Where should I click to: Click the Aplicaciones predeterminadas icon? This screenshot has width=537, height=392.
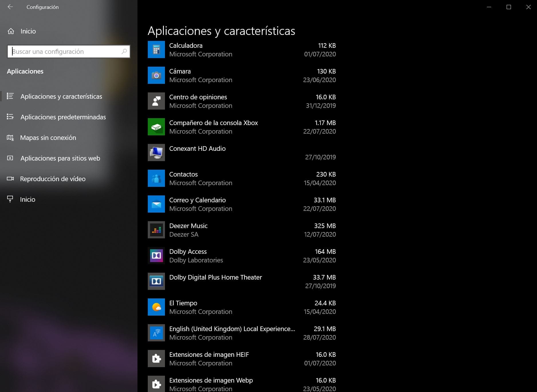10,117
